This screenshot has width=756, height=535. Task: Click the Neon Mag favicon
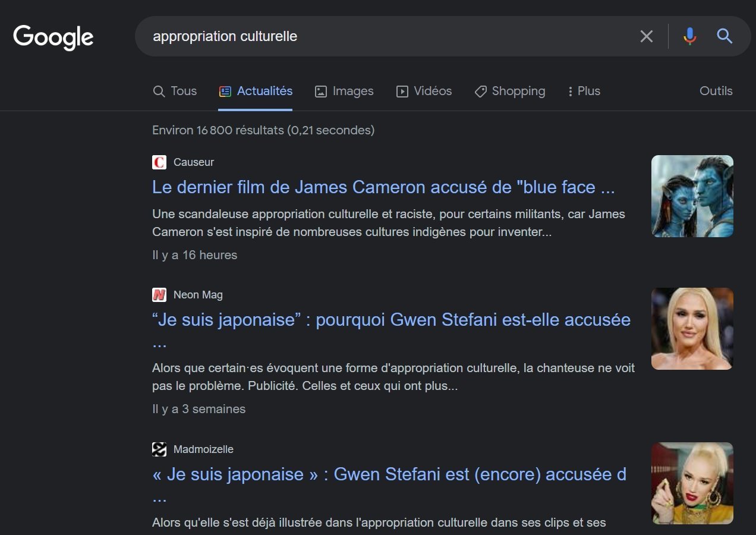click(159, 295)
